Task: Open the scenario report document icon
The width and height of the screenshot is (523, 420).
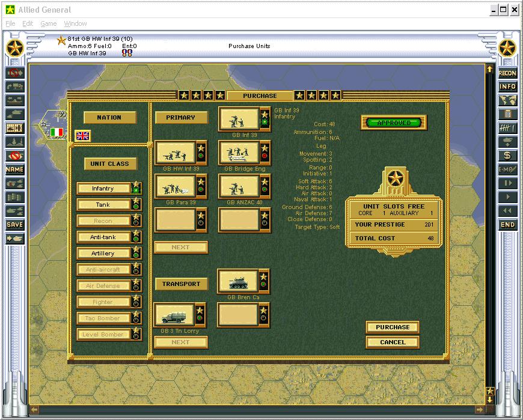Action: [x=507, y=114]
